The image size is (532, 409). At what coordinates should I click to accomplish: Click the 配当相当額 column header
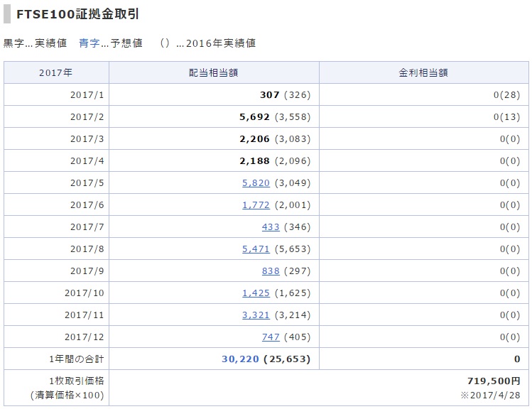tap(213, 72)
